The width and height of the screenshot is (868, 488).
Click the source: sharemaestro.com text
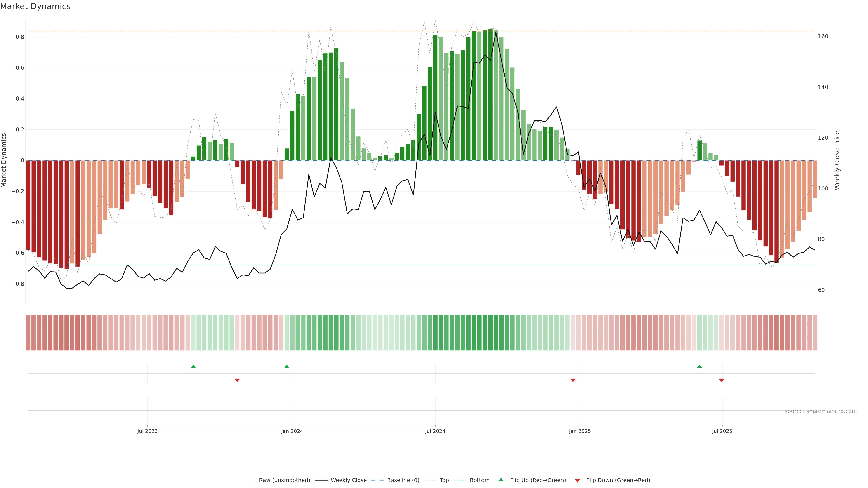[x=821, y=411]
